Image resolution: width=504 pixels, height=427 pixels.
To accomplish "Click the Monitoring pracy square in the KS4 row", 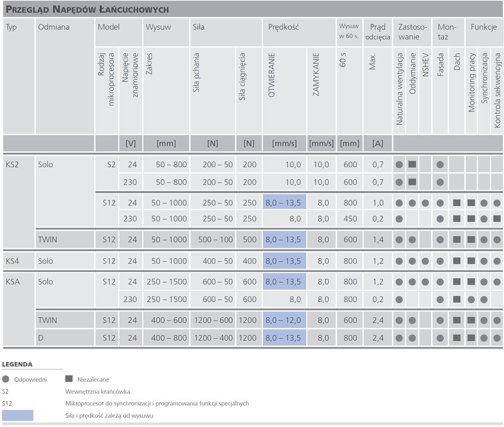I will 471,262.
